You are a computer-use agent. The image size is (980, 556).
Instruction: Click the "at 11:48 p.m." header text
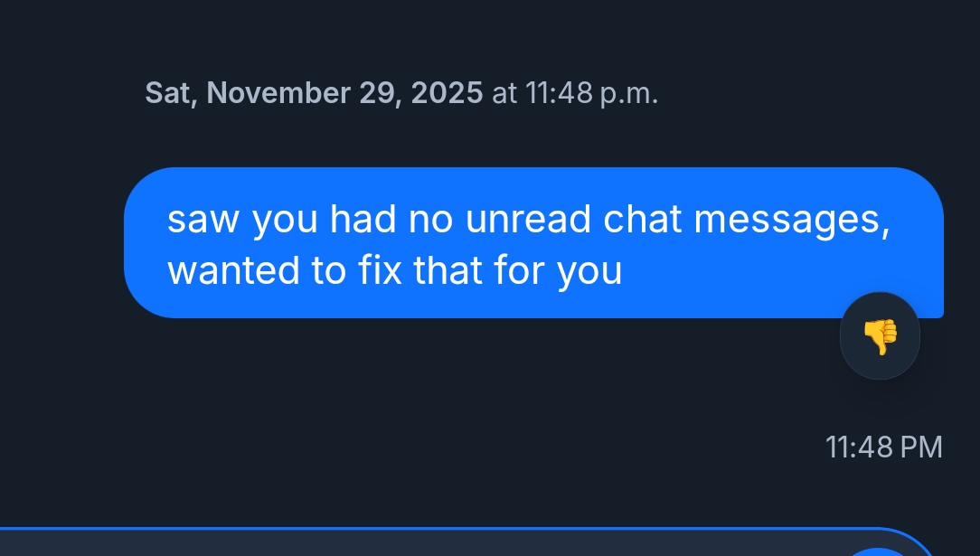[x=575, y=93]
